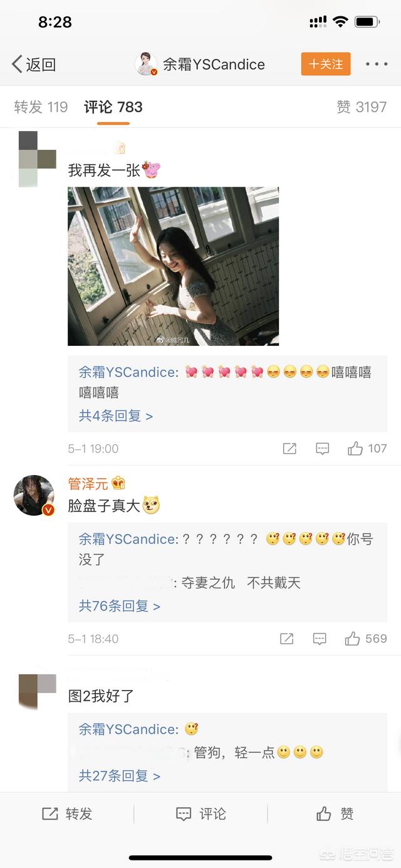Reply to 管泽元's comment via bubble icon
The height and width of the screenshot is (868, 401).
pyautogui.click(x=320, y=639)
